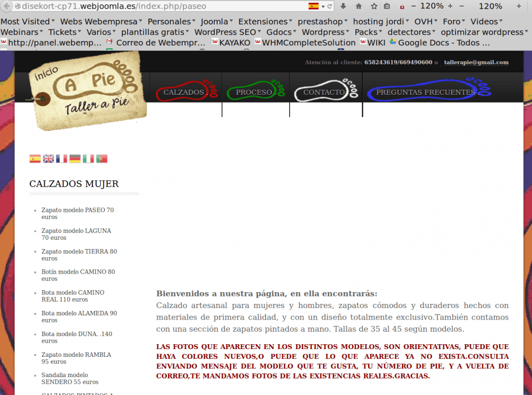Open WordPress SEO bookmarks folder

point(227,32)
